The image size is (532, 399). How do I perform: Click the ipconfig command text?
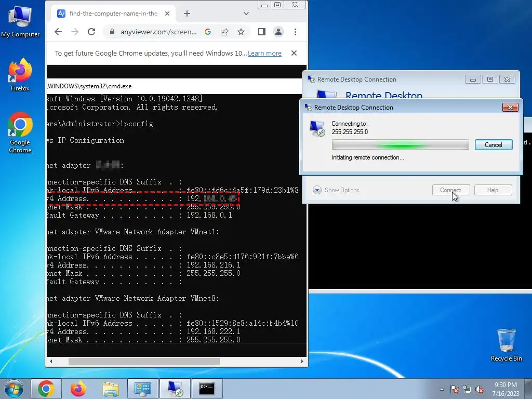click(x=137, y=124)
